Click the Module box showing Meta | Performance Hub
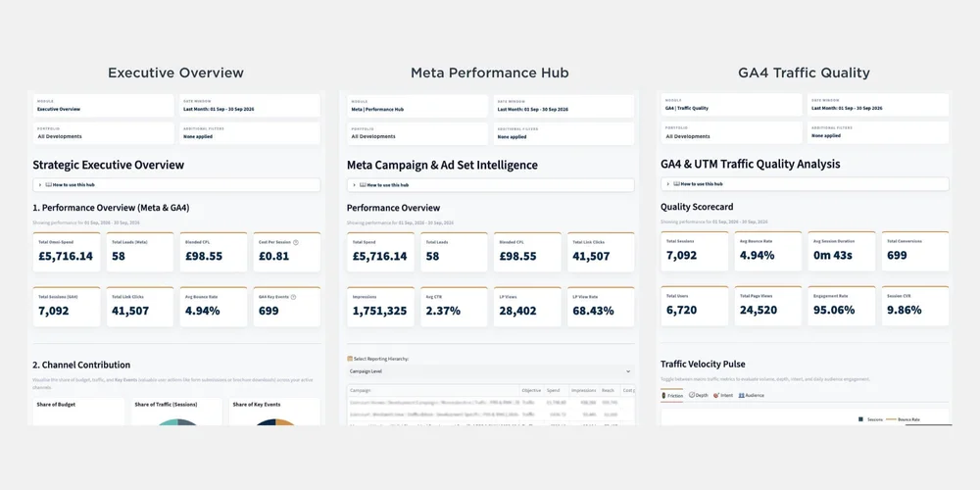980x490 pixels. 417,106
